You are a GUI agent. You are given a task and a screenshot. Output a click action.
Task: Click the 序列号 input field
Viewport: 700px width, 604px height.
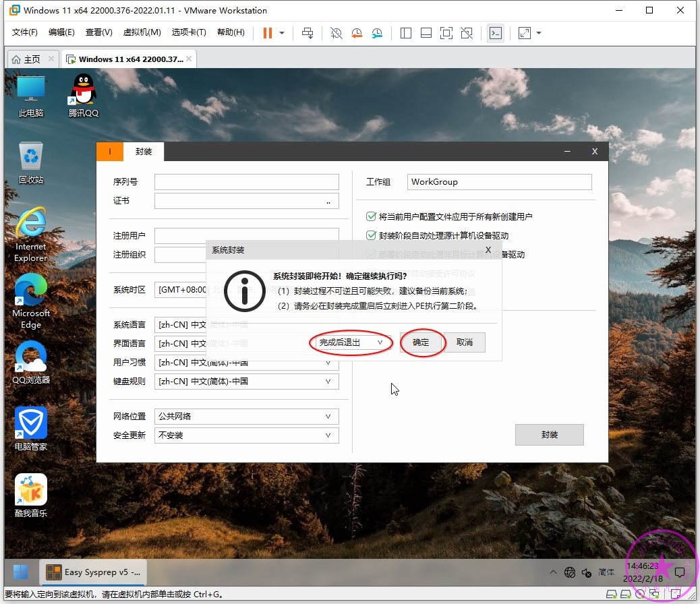(x=246, y=182)
